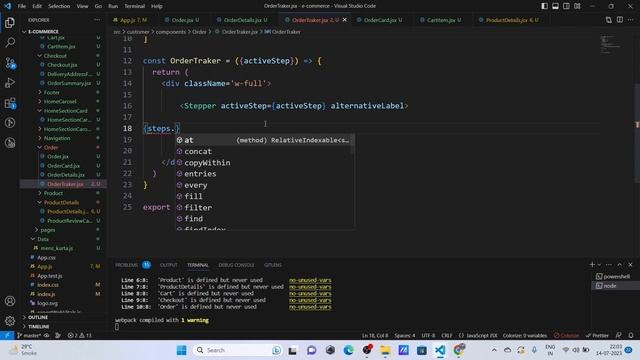Switch to the App.js editor tab
Screen dimensions: 640x360
coord(131,20)
